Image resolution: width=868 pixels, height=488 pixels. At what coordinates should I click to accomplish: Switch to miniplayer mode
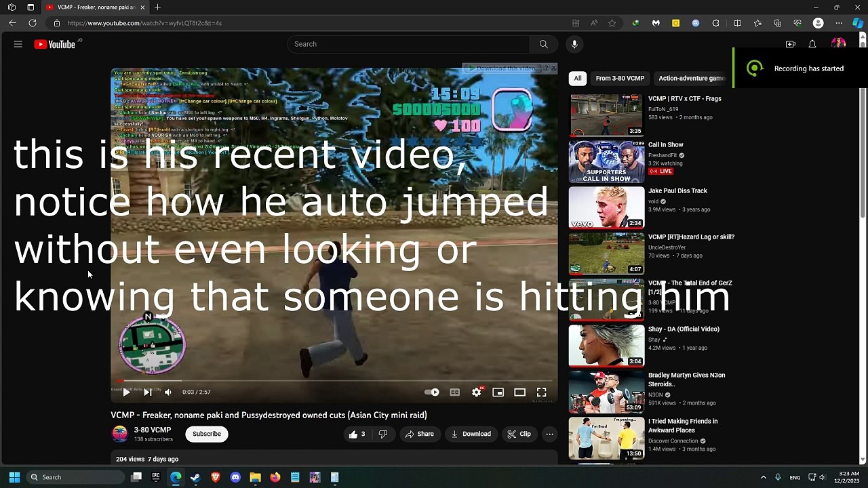click(498, 392)
